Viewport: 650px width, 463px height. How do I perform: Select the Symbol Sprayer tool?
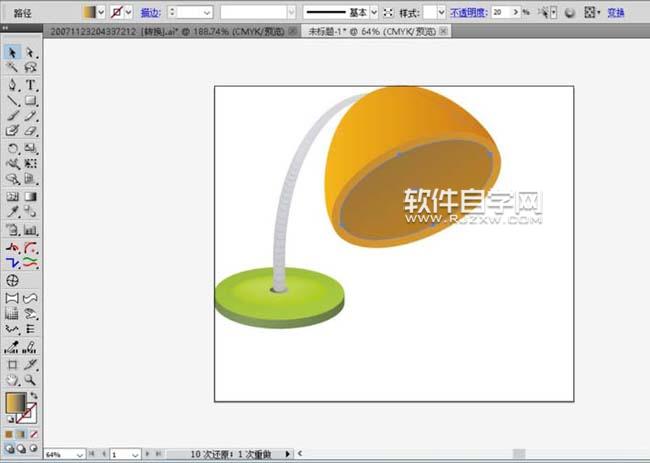(x=12, y=230)
